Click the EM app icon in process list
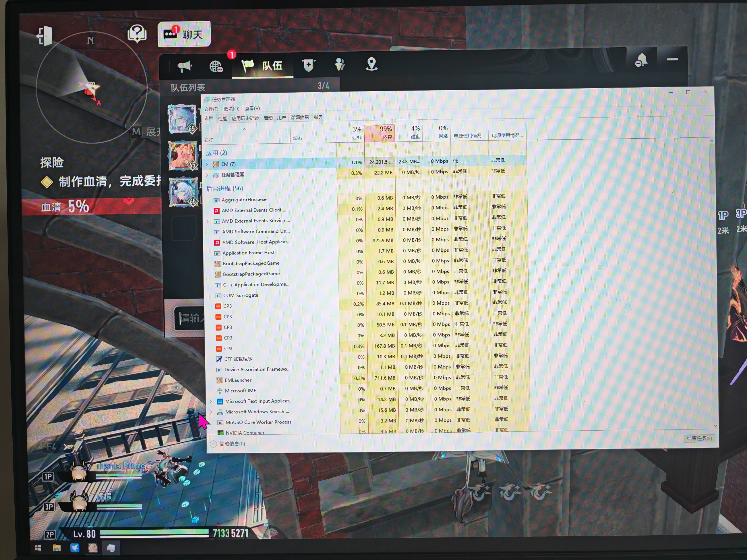Screen dimensions: 747x560 pyautogui.click(x=216, y=164)
